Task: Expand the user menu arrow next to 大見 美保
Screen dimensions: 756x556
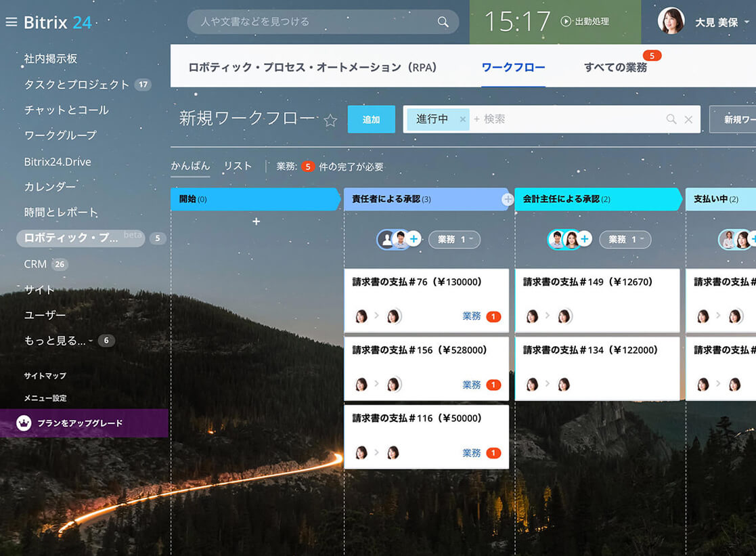Action: point(747,22)
